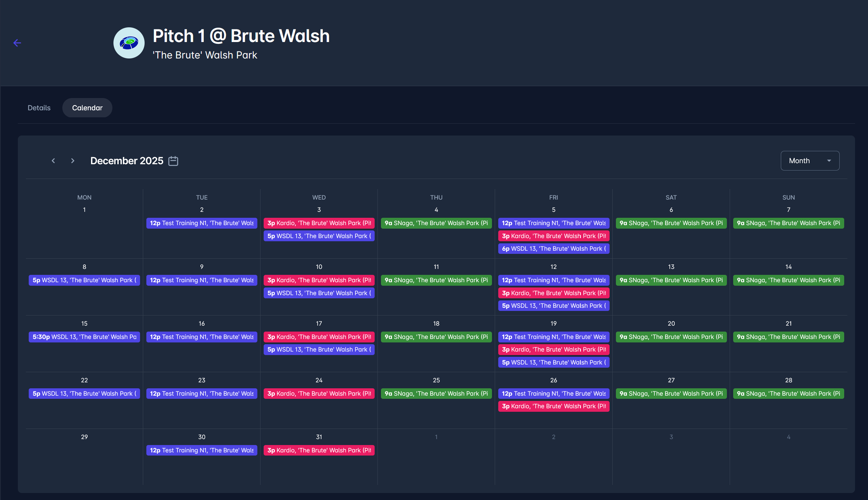The image size is (868, 500).
Task: Go to previous month with left chevron
Action: click(53, 161)
